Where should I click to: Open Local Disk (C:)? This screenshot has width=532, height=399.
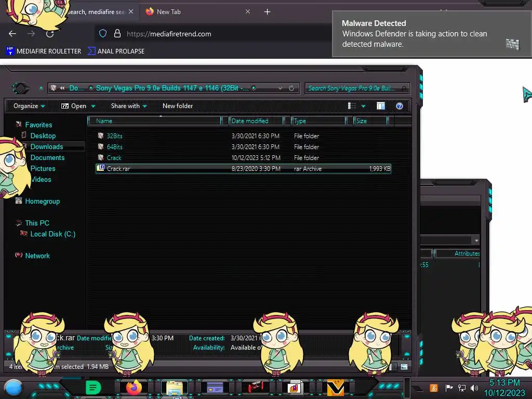[x=47, y=234]
